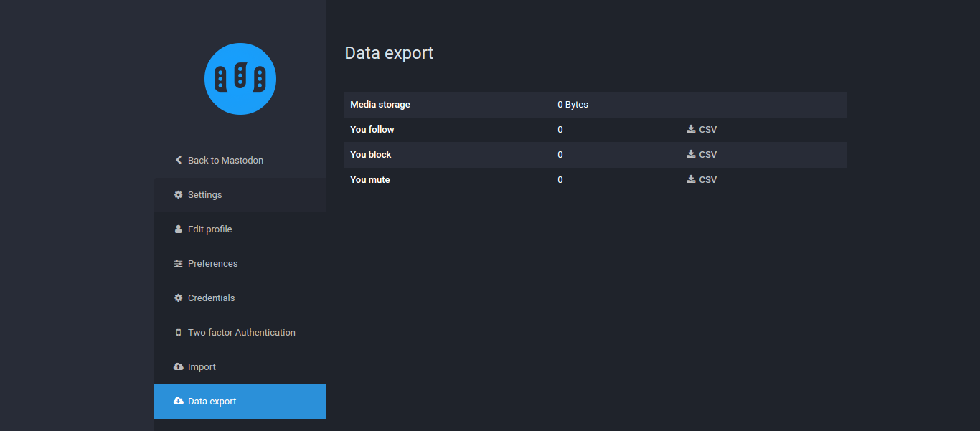Open Edit profile page
Viewport: 980px width, 431px height.
[240, 229]
